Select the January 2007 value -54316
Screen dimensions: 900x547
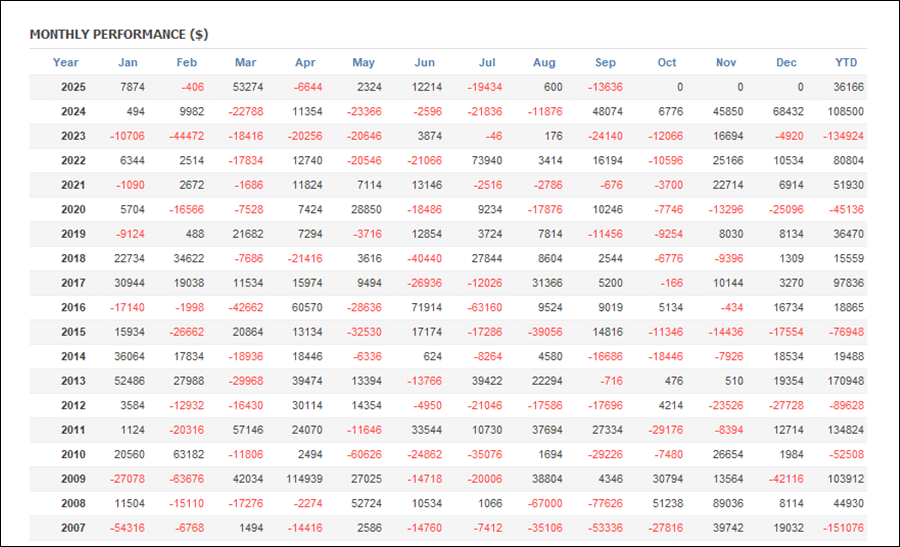pyautogui.click(x=125, y=527)
